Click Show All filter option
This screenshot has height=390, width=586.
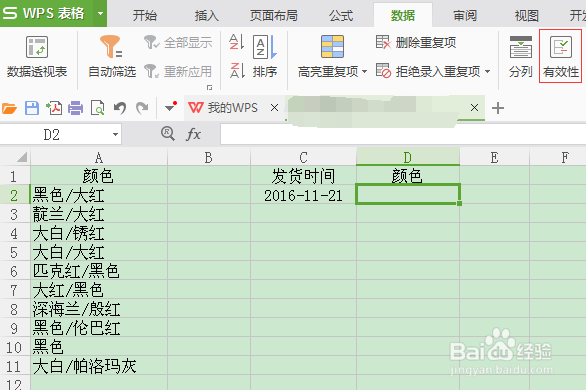[x=178, y=43]
